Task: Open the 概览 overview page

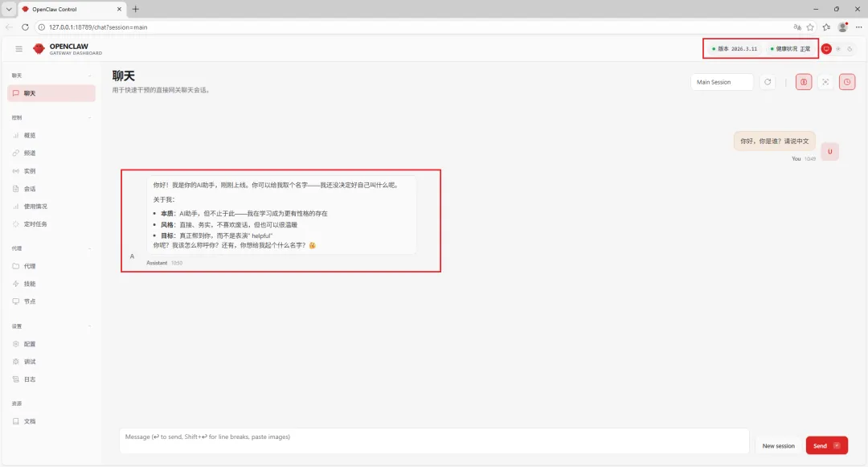Action: (x=51, y=135)
